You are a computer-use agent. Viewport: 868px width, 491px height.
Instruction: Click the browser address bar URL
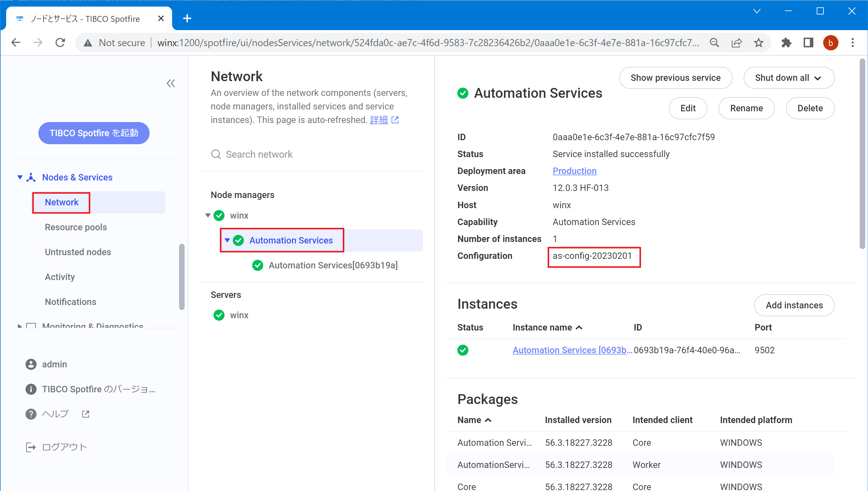click(x=428, y=43)
